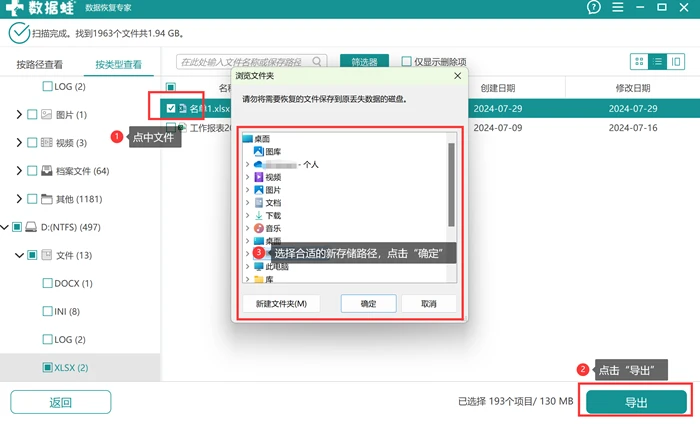This screenshot has height=424, width=700.
Task: Open the hamburger menu icon in title bar
Action: [x=617, y=7]
